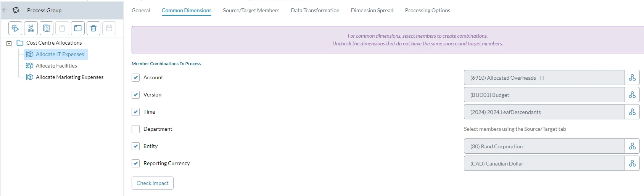This screenshot has height=196, width=644.
Task: Click the Reporting Currency label text
Action: (166, 163)
